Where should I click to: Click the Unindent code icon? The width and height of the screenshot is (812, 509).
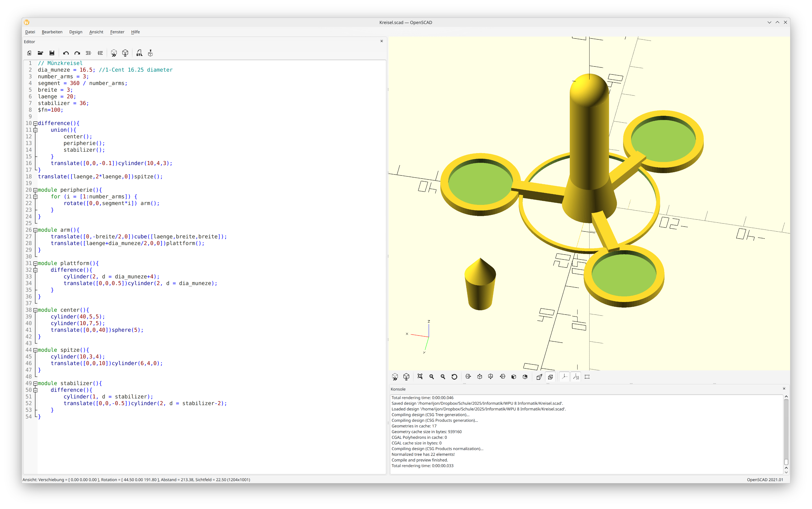pyautogui.click(x=89, y=53)
